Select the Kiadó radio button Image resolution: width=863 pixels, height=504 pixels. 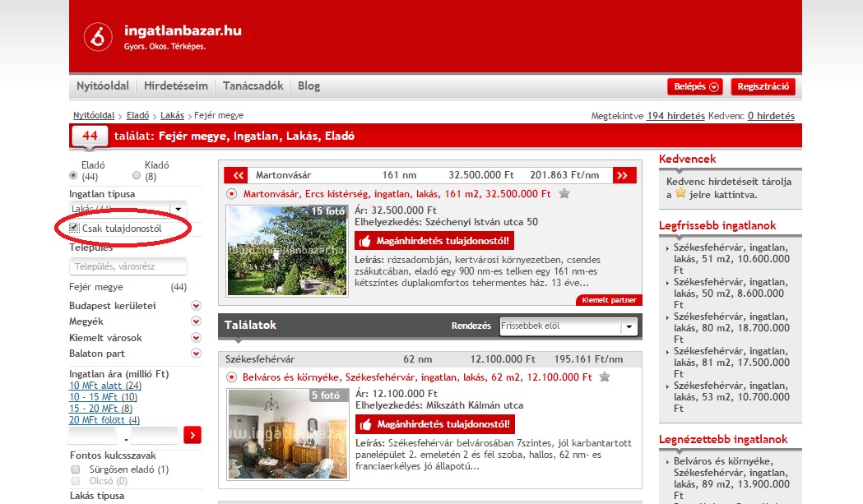[x=137, y=176]
